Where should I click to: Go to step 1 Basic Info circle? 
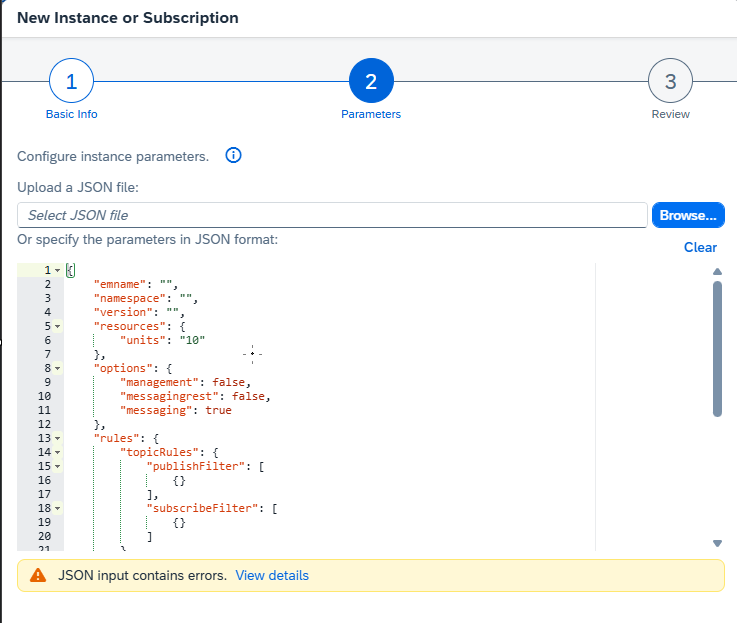[71, 82]
